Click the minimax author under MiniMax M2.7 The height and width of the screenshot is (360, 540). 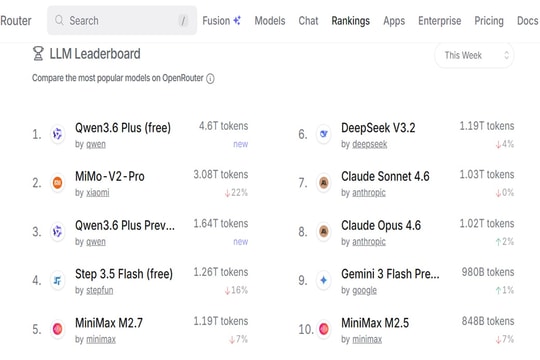click(101, 340)
